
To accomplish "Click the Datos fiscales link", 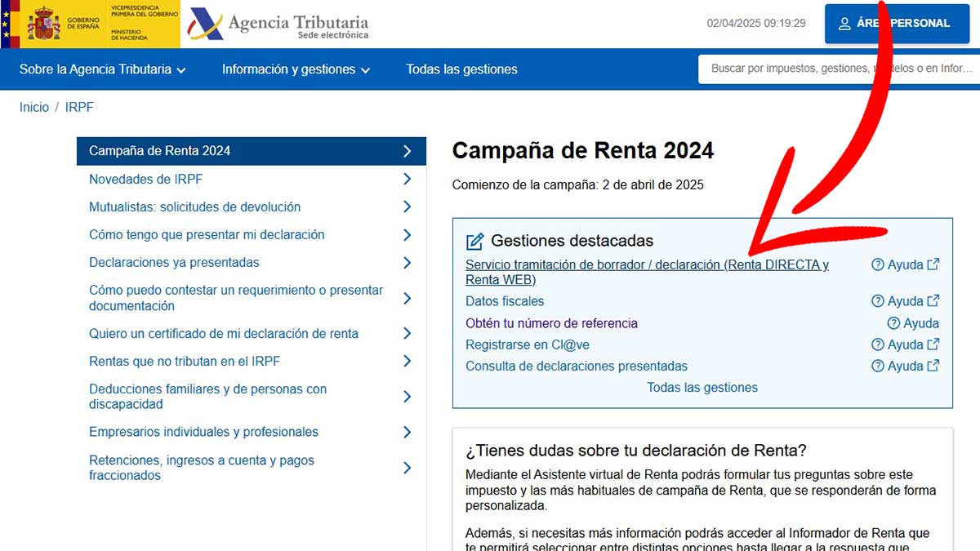I will [x=505, y=301].
